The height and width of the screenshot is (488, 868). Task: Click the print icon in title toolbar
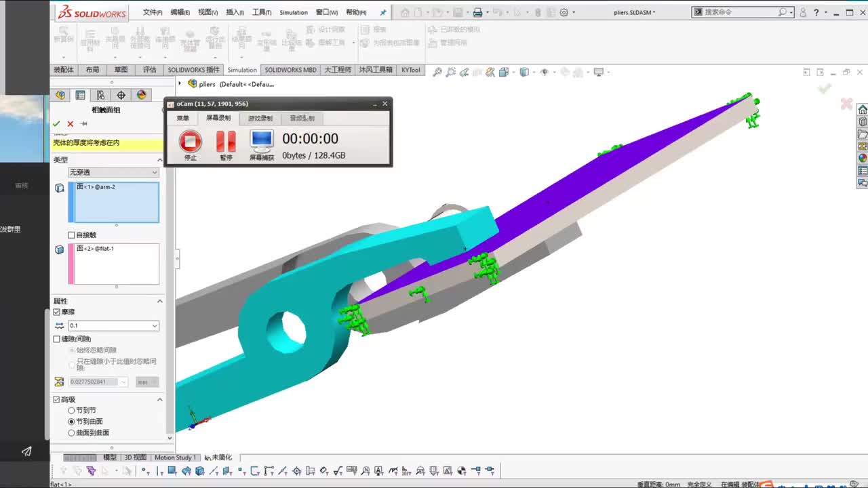[x=477, y=12]
